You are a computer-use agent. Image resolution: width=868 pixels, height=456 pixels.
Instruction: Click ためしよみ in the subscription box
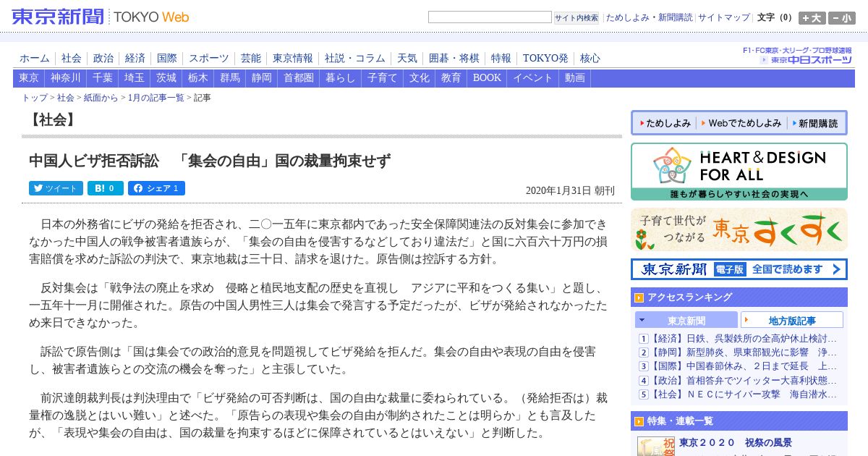(664, 123)
